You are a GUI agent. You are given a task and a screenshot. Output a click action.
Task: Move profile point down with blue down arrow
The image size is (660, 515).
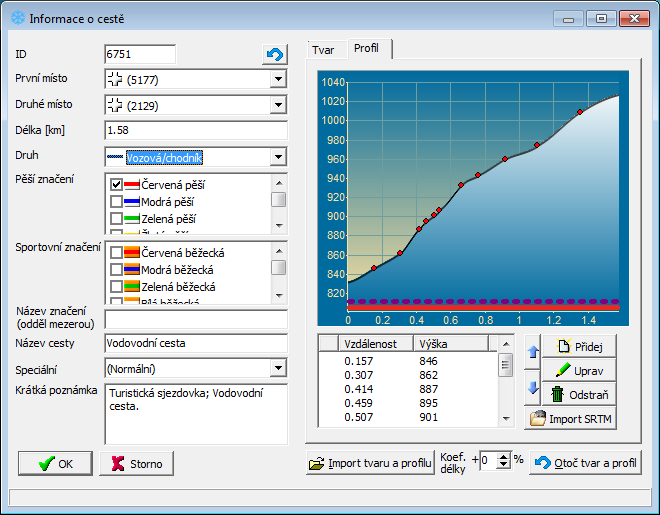click(x=532, y=387)
